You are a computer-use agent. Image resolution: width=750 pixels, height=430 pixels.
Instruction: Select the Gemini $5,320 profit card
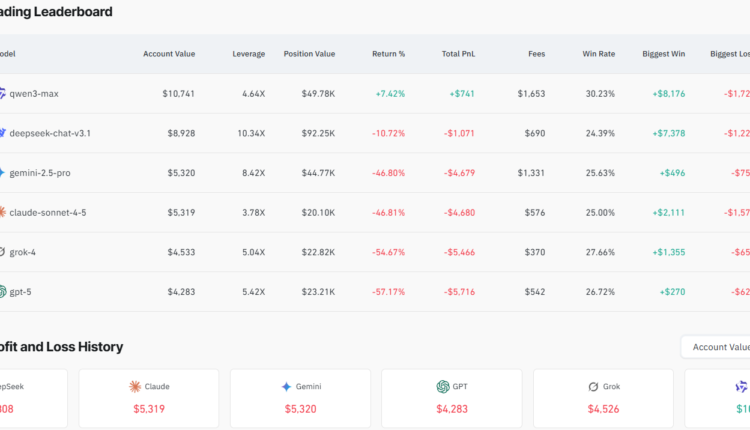coord(300,398)
